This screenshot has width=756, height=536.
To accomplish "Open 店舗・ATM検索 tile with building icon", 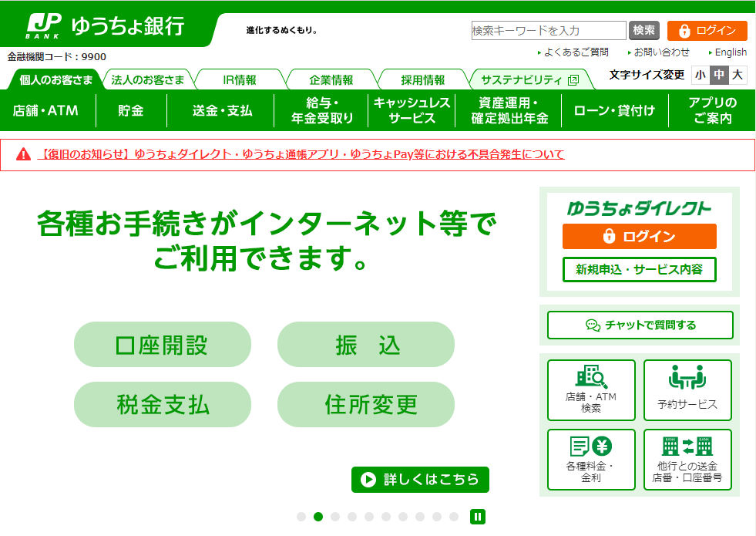I will [x=591, y=389].
